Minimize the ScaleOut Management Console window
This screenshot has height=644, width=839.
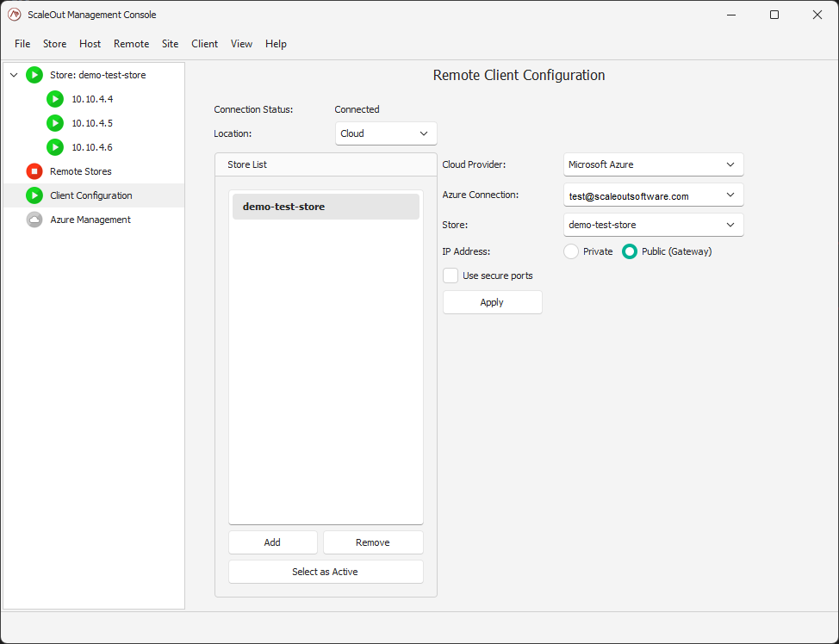click(x=731, y=15)
